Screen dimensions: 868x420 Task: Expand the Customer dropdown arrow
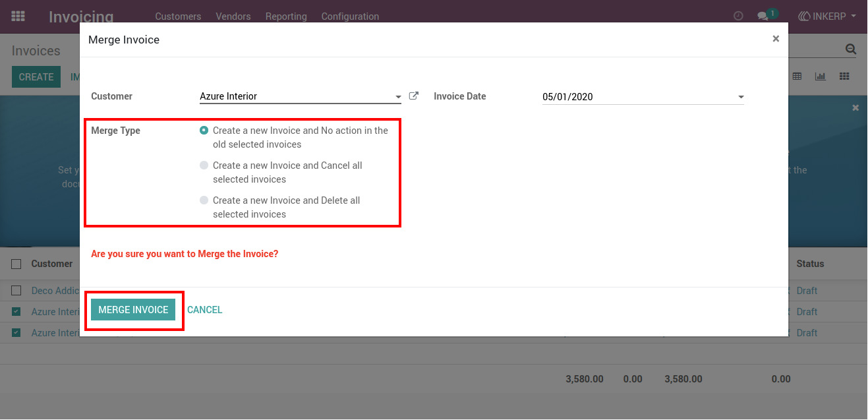point(398,97)
